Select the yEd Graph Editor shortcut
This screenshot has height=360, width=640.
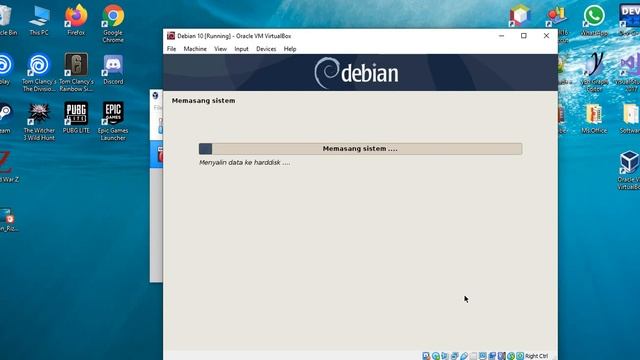coord(594,73)
